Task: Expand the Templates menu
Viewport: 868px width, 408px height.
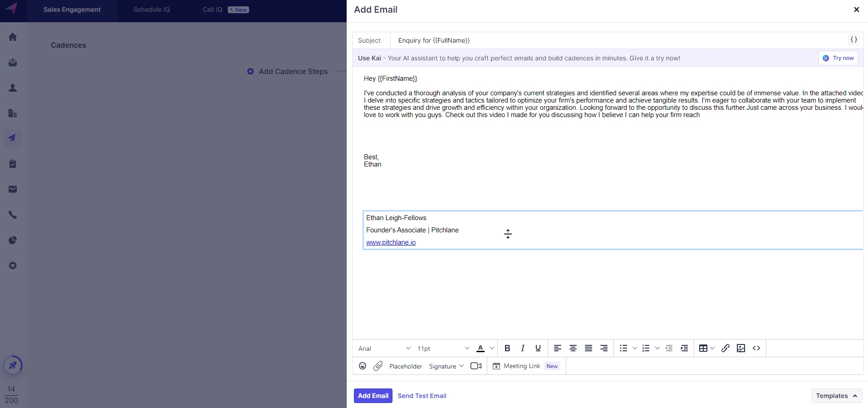Action: click(836, 396)
